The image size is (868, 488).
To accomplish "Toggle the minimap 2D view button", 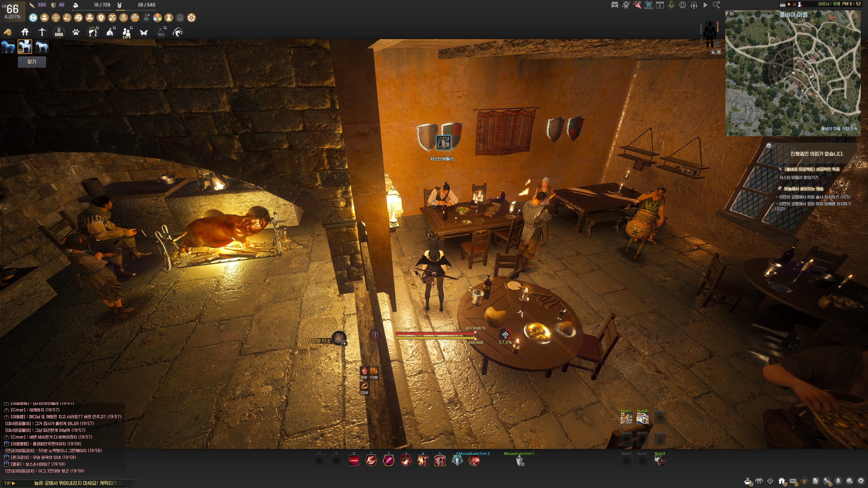I will [731, 14].
